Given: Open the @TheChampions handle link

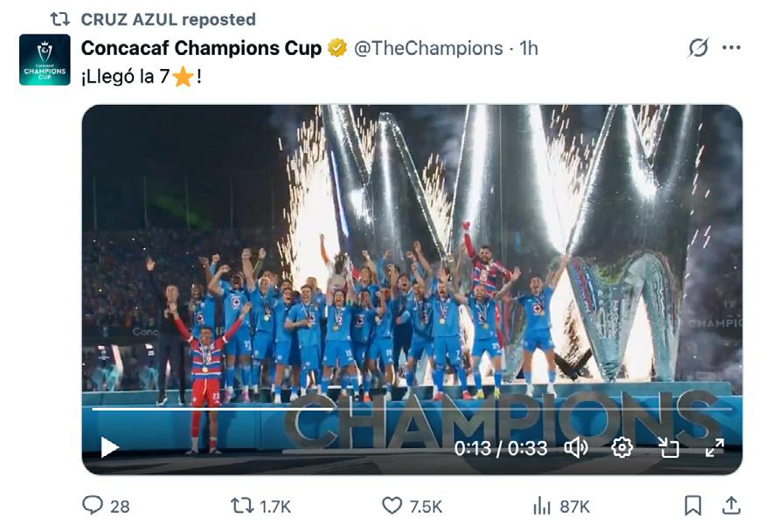Looking at the screenshot, I should [x=428, y=48].
